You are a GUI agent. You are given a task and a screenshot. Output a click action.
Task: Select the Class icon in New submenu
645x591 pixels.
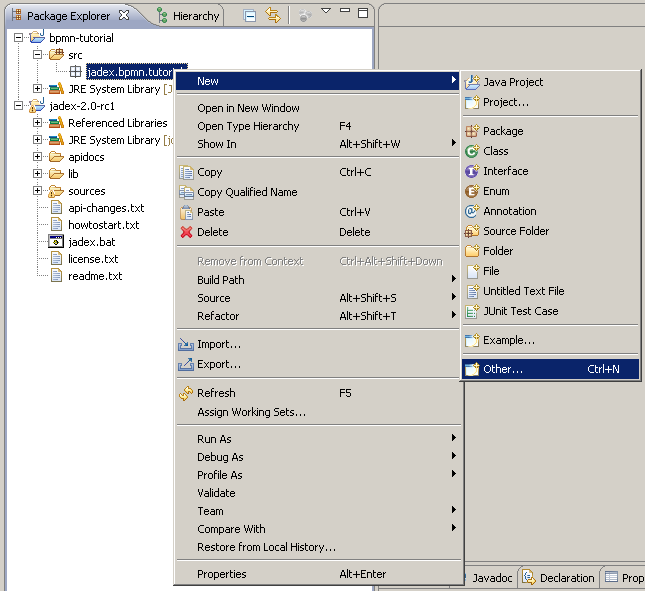[x=473, y=151]
